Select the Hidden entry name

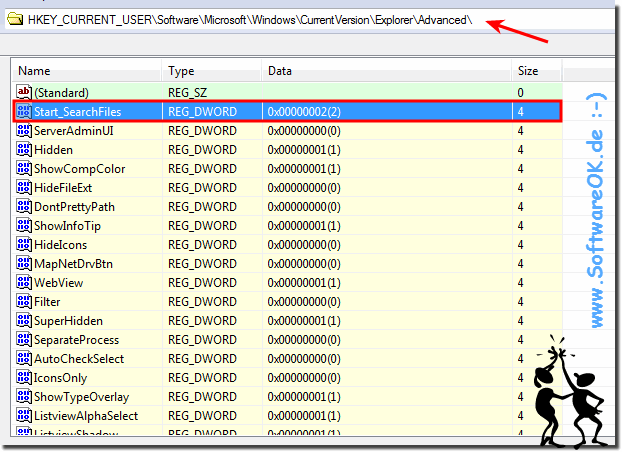point(53,150)
